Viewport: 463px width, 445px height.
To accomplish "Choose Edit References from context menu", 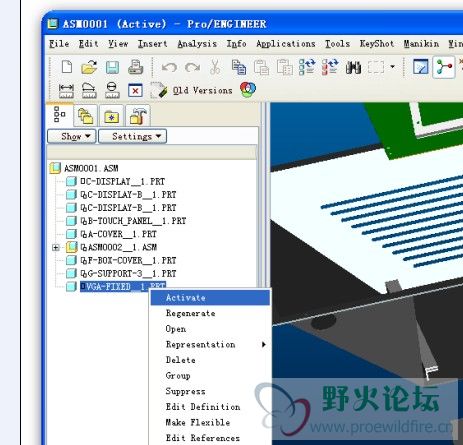I will 210,438.
